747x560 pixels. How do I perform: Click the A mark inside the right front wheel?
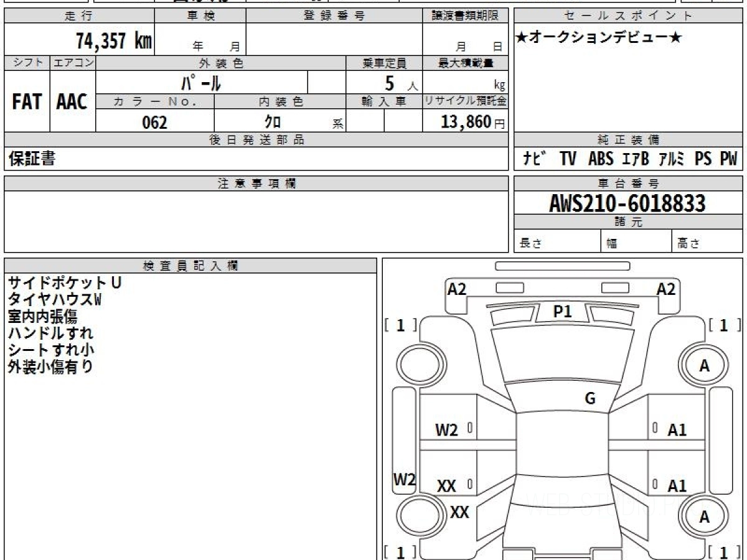pos(704,366)
